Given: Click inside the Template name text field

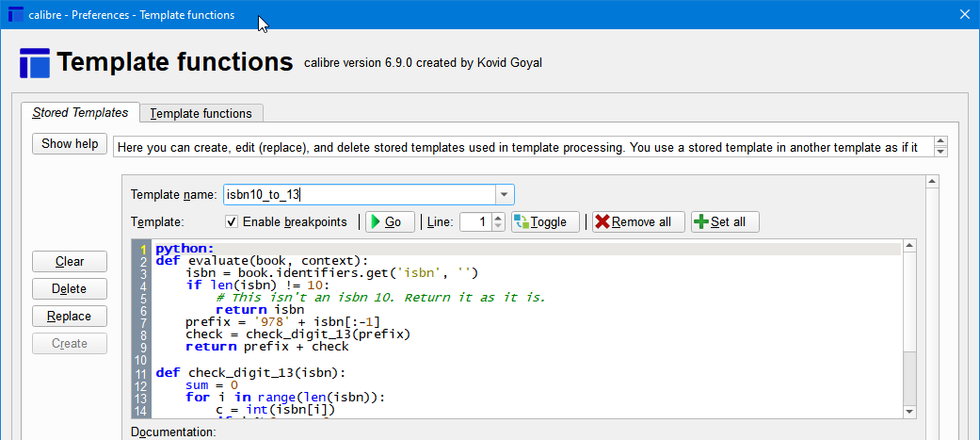Looking at the screenshot, I should [x=358, y=195].
